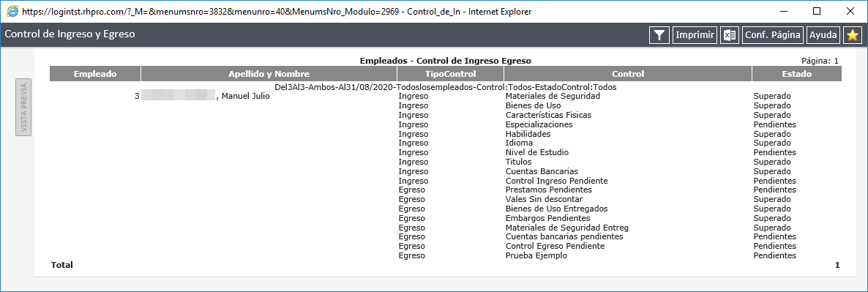Click the Prestamos Pendientes row
Screen dimensions: 868x292
tap(549, 190)
